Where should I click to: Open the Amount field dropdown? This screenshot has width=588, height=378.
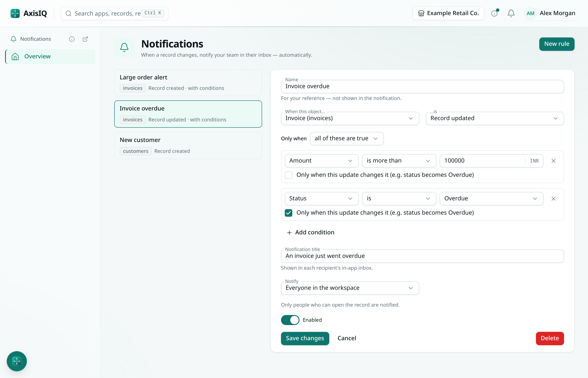(x=322, y=161)
